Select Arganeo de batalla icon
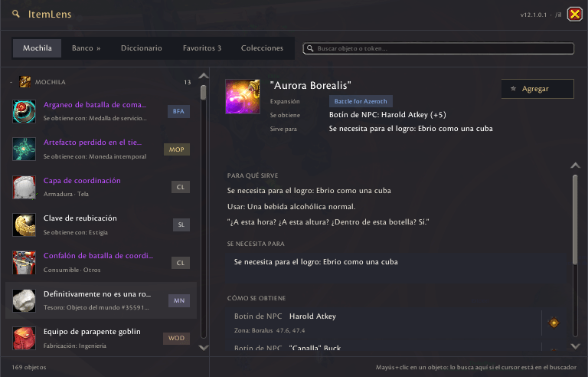This screenshot has height=377, width=588. click(x=24, y=111)
